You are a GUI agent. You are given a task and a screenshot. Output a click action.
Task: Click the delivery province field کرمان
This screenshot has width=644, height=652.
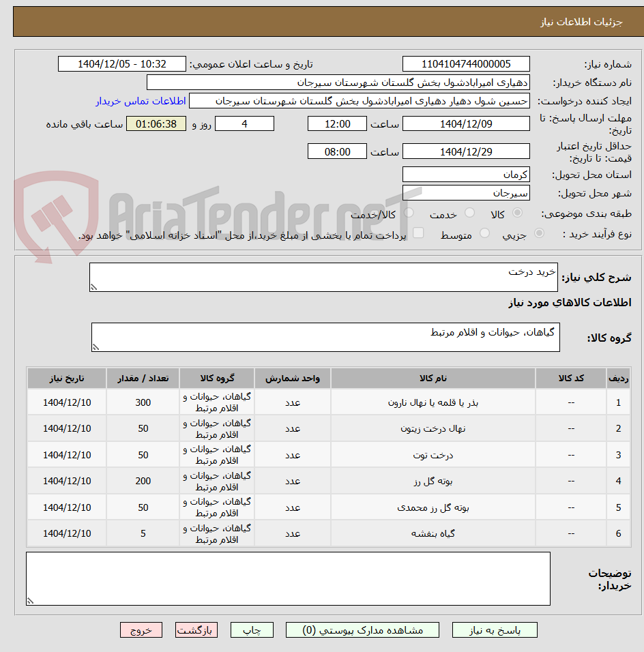pos(466,174)
